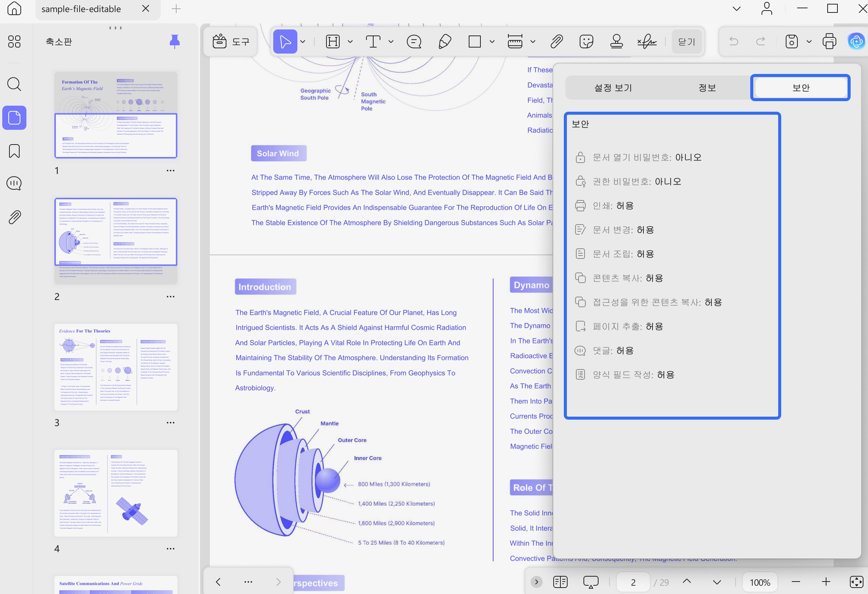Expand the title bar dropdown chevron
Screen dimensions: 868x594
736,9
